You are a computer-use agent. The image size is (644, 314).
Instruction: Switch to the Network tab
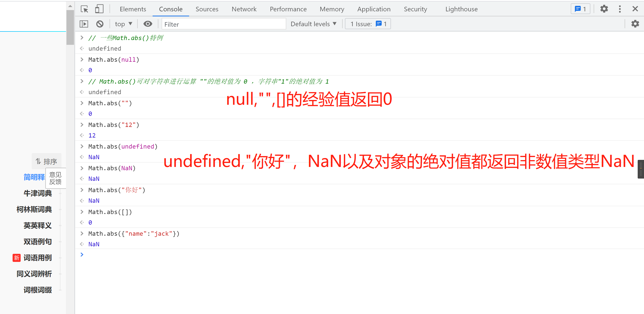tap(244, 9)
